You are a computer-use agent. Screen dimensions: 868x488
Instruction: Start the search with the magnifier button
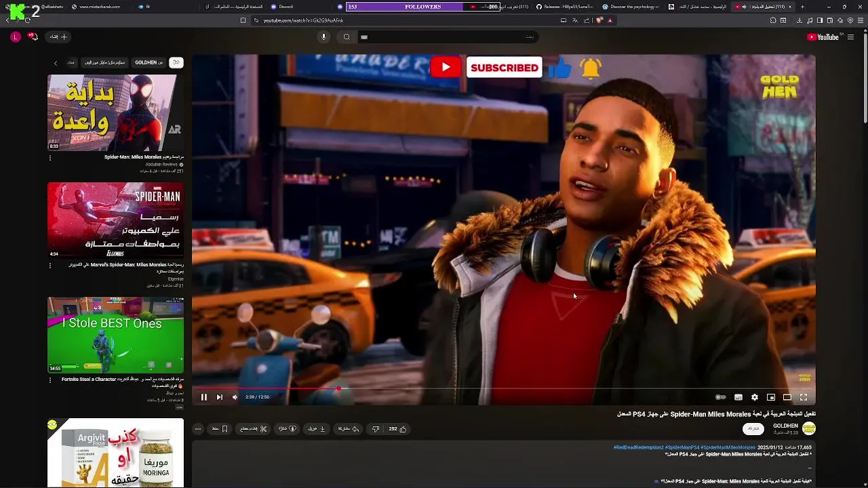(x=347, y=37)
